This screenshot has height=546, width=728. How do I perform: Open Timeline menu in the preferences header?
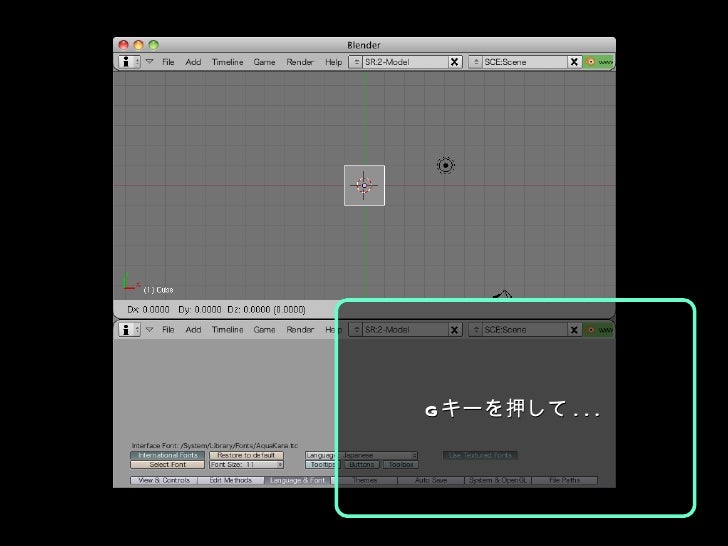coord(228,330)
